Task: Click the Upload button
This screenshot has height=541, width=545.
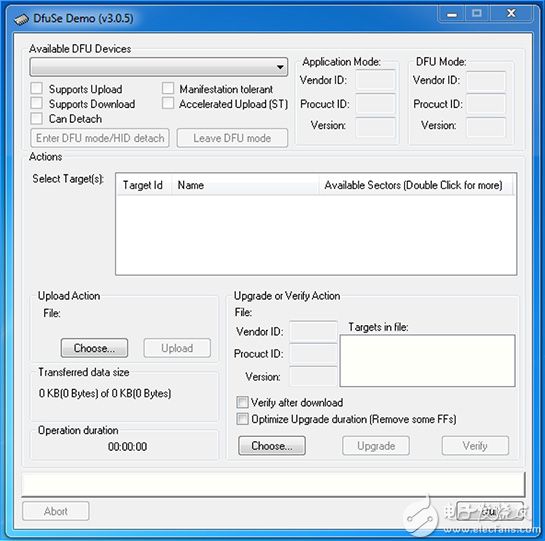Action: pyautogui.click(x=177, y=348)
